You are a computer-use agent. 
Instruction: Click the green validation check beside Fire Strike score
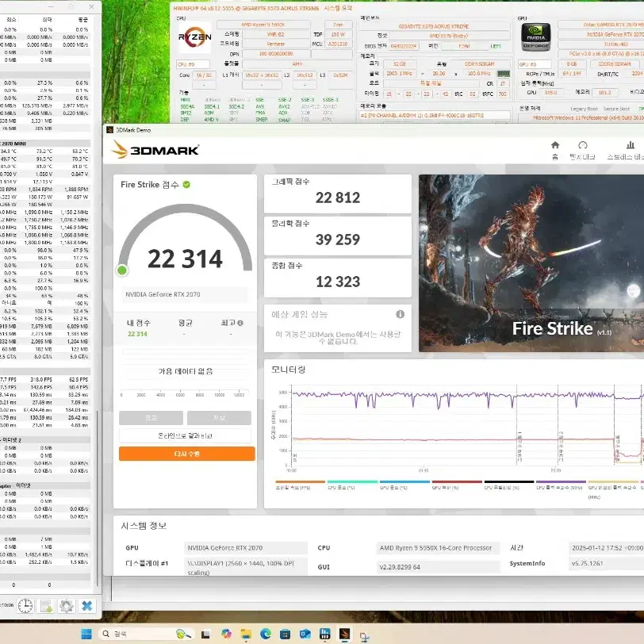pos(186,185)
